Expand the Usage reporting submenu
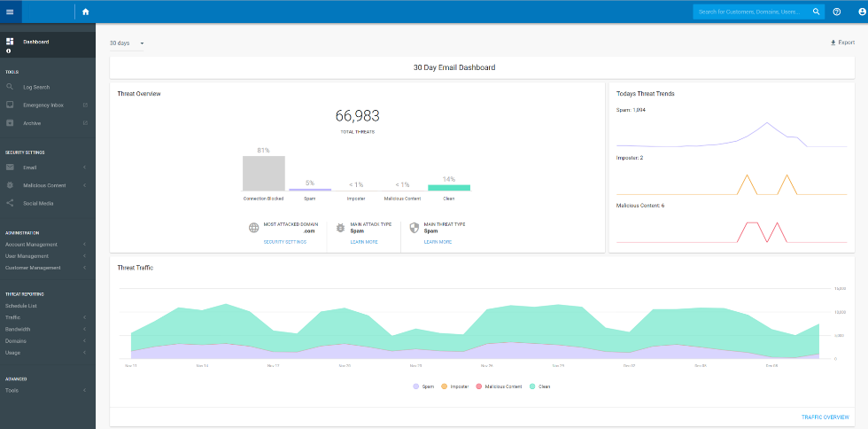Screen dimensions: 868x429 85,353
